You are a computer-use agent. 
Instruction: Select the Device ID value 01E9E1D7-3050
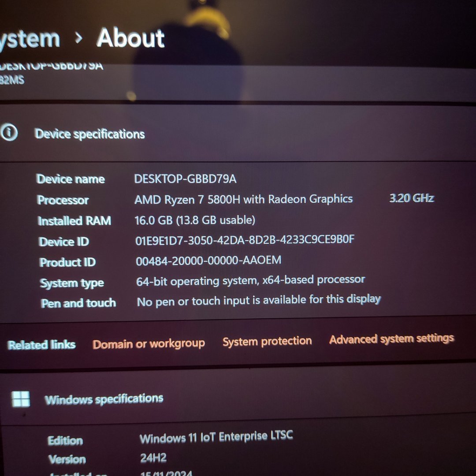pos(245,240)
